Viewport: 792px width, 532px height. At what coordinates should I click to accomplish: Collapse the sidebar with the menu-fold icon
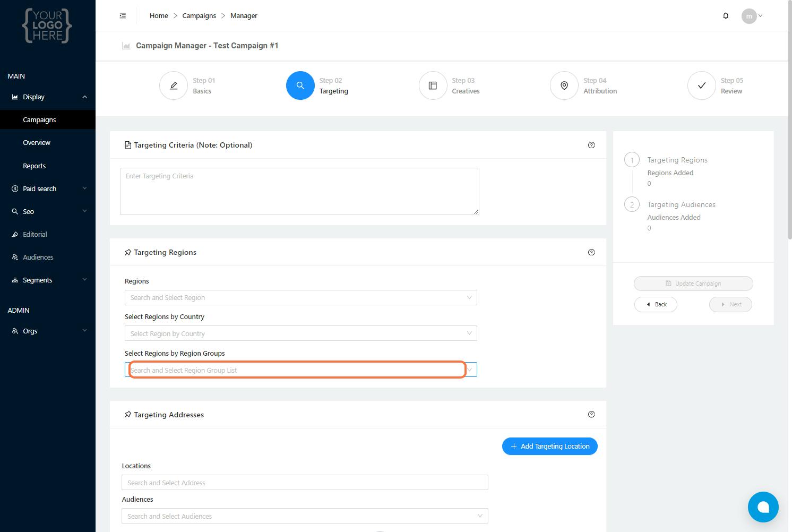pos(123,15)
